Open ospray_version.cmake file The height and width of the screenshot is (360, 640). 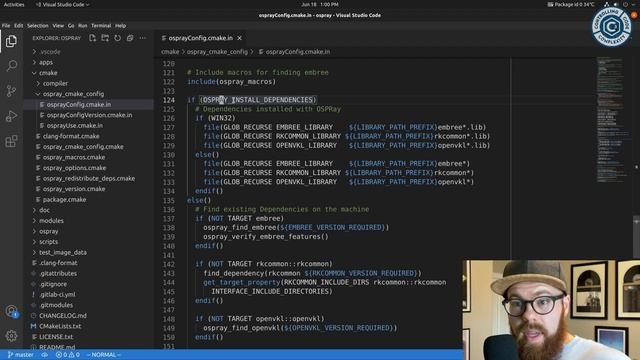point(89,189)
